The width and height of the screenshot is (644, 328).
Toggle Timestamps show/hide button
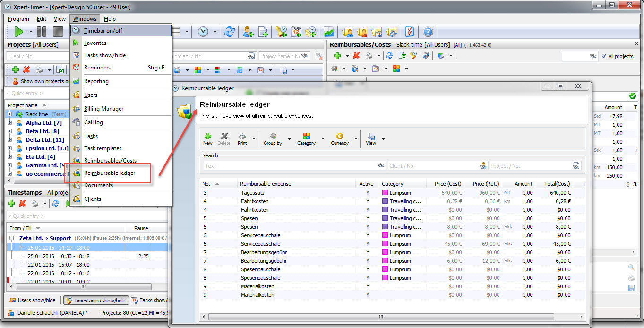pos(95,301)
